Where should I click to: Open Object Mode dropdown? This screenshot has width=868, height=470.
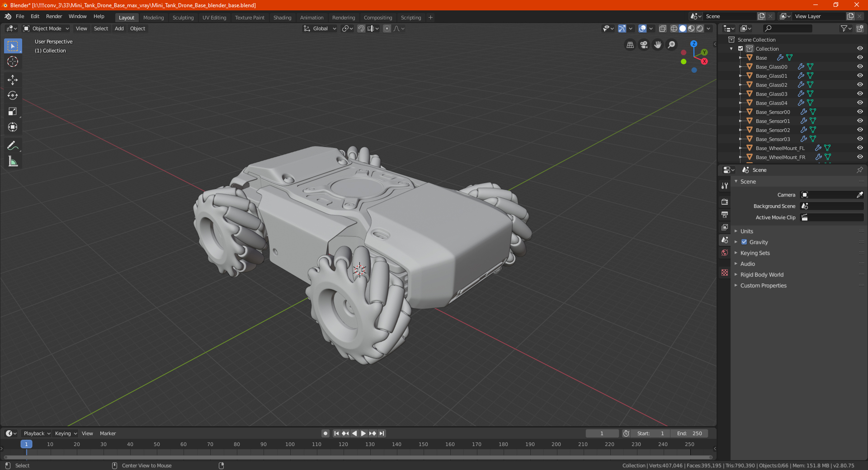(x=46, y=28)
